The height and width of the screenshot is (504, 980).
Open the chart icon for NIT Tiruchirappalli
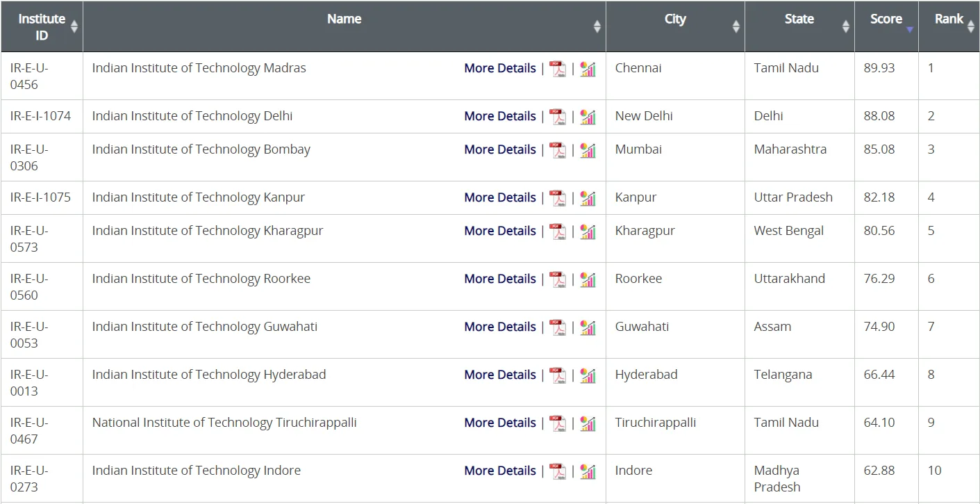coord(588,423)
